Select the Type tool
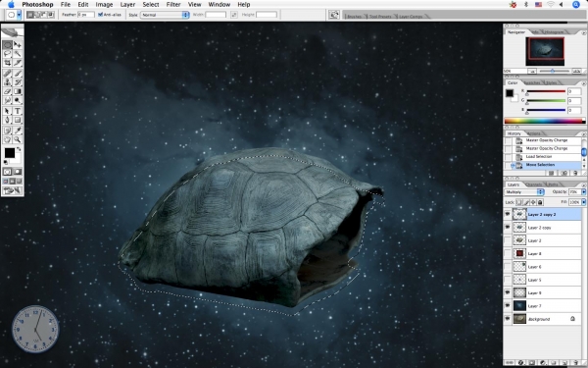The image size is (588, 368). 18,111
